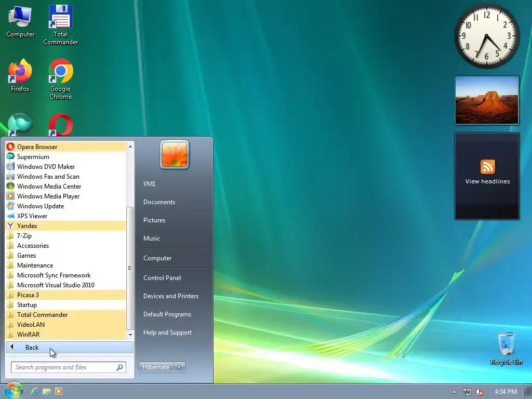
Task: Click the Back button in Start menu
Action: point(70,348)
